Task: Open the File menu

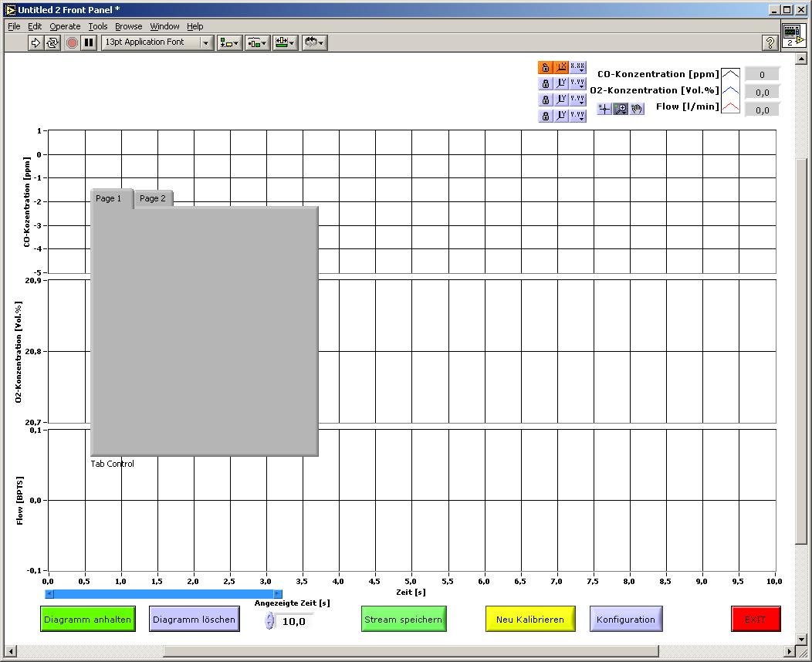Action: pos(15,26)
